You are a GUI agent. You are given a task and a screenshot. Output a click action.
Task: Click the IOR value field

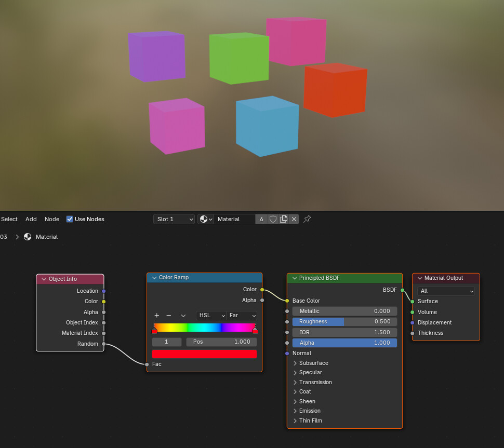344,332
